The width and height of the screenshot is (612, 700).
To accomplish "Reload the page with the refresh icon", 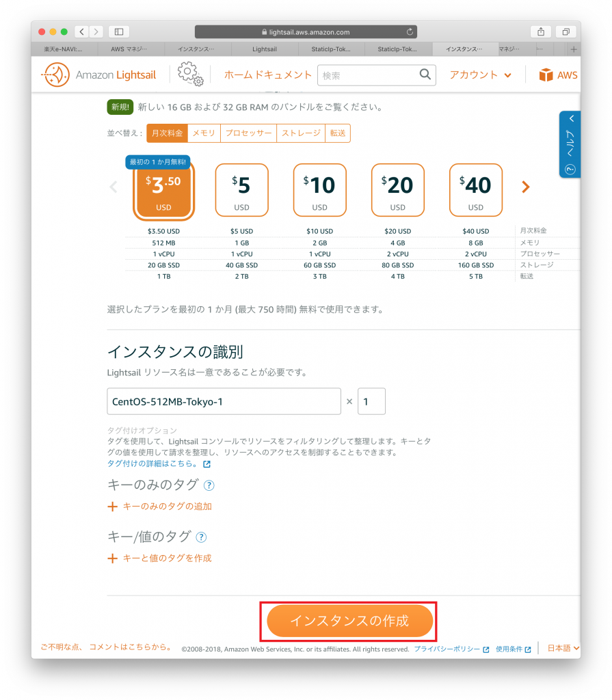I will (x=410, y=31).
